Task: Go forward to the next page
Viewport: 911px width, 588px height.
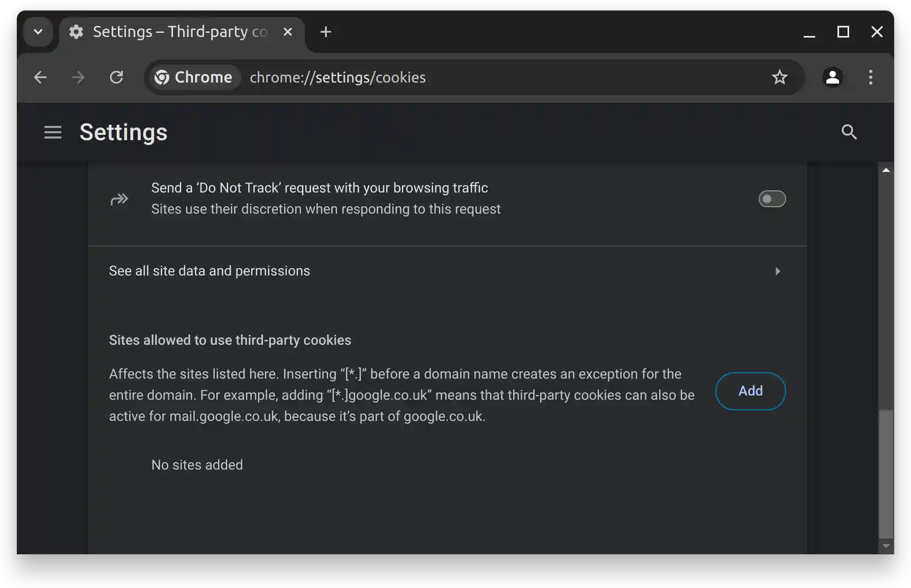Action: tap(78, 77)
